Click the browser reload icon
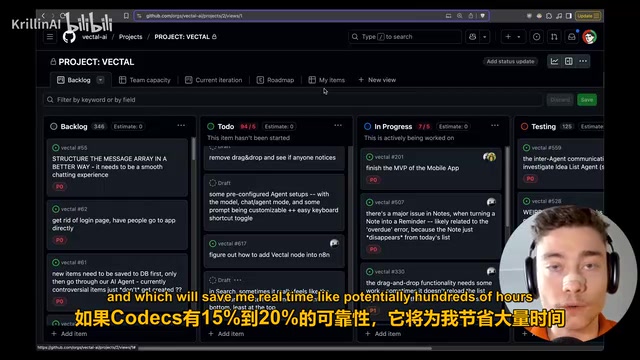Screen dimensions: 640x360 (x=62, y=16)
